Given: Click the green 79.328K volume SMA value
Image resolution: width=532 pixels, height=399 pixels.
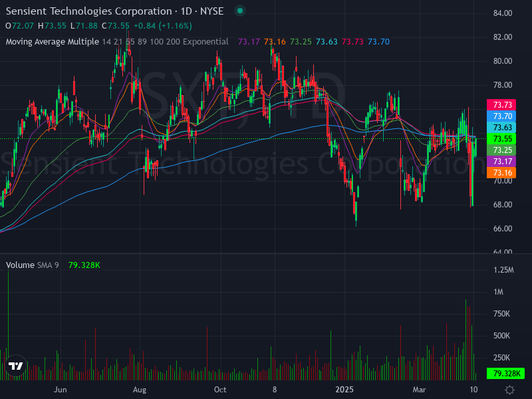Looking at the screenshot, I should tap(84, 265).
